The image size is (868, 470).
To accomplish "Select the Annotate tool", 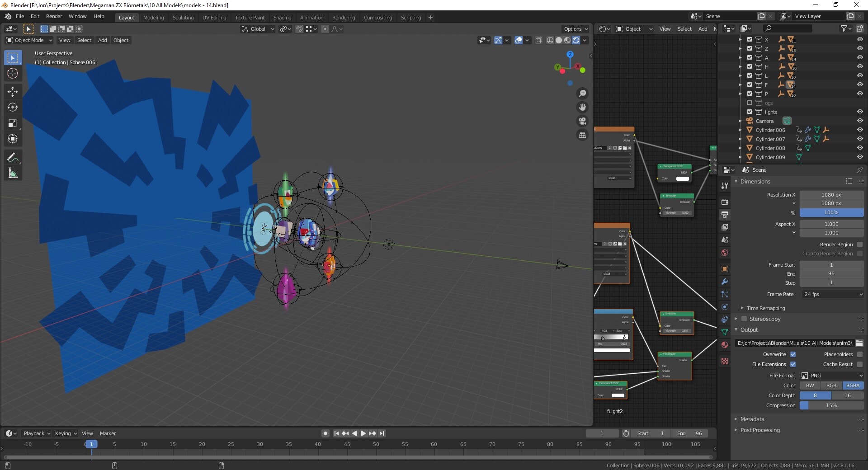I will coord(13,158).
